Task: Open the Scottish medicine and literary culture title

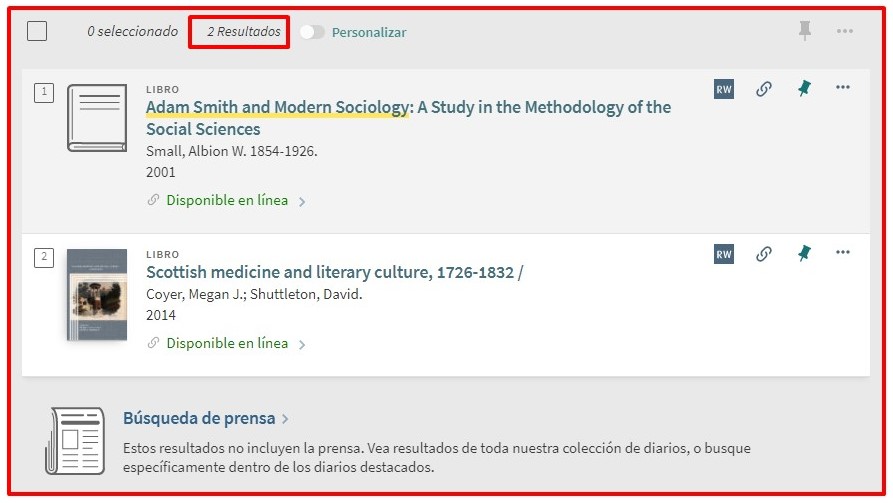Action: (334, 272)
